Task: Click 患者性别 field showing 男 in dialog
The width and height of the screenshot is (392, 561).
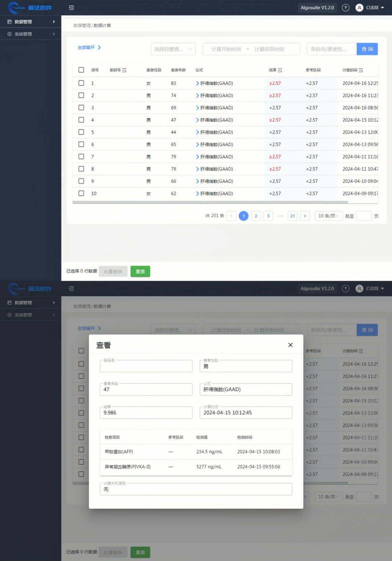Action: pos(246,366)
